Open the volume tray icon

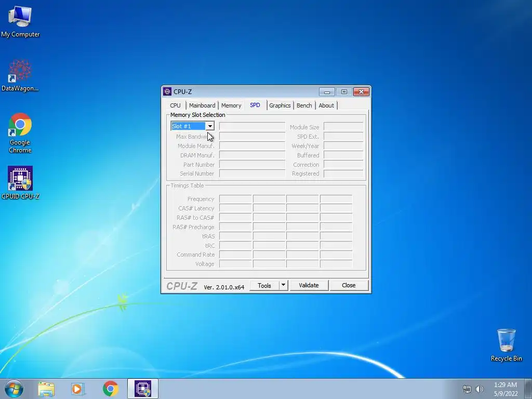pyautogui.click(x=480, y=389)
